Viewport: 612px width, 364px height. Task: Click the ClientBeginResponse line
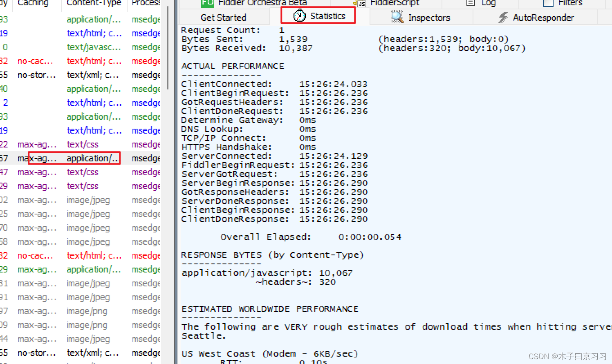click(x=275, y=210)
